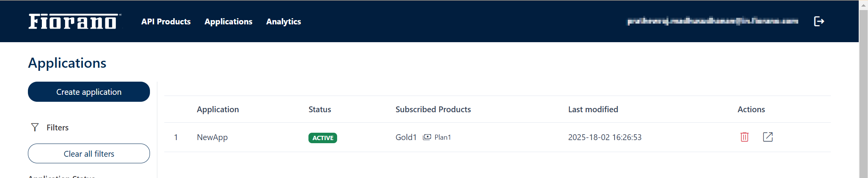This screenshot has width=868, height=178.
Task: Open NewApp via the external link icon
Action: 768,137
